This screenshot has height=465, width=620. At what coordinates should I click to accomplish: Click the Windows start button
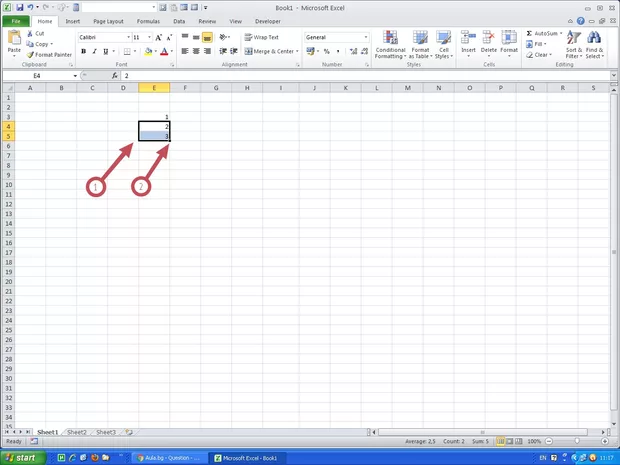click(22, 458)
